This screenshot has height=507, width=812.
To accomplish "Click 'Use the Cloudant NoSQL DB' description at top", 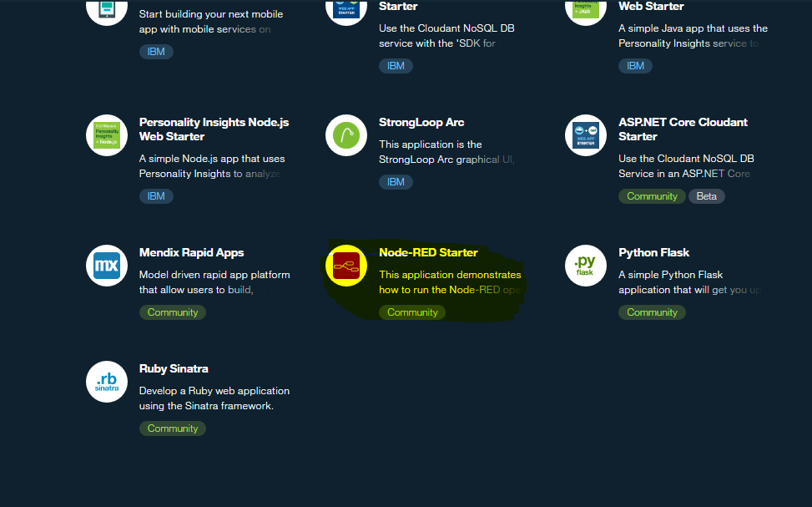I will point(446,28).
